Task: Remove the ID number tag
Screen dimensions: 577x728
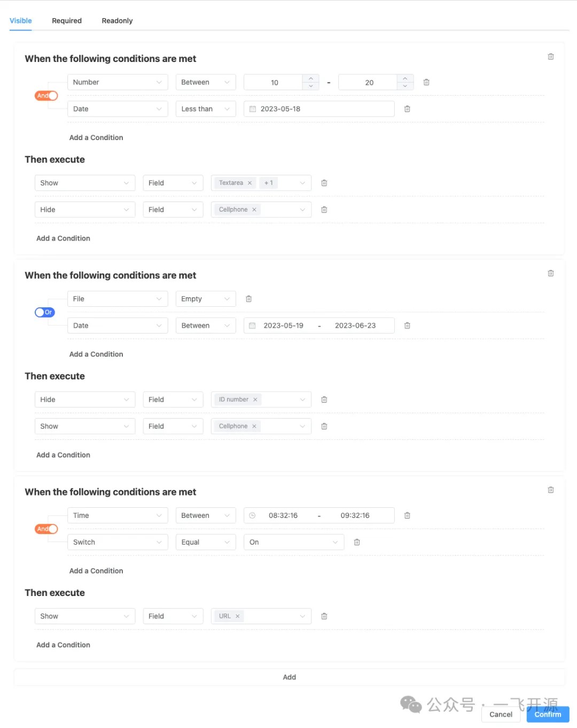Action: [x=255, y=399]
